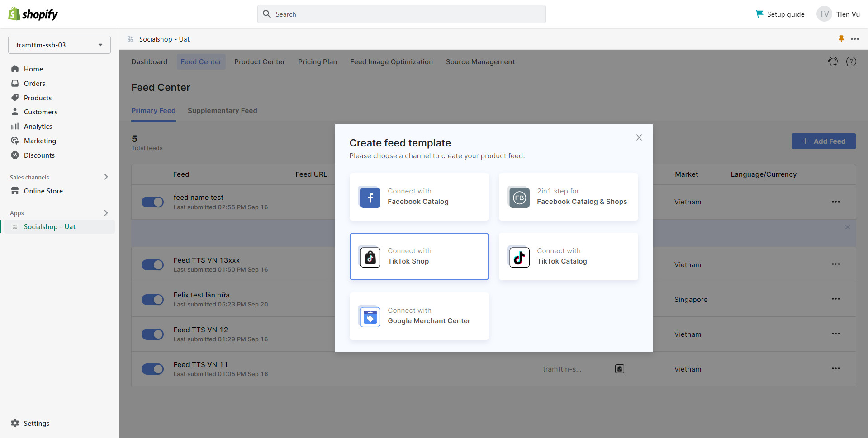Choose the TikTok Shop card
The image size is (868, 438).
419,256
